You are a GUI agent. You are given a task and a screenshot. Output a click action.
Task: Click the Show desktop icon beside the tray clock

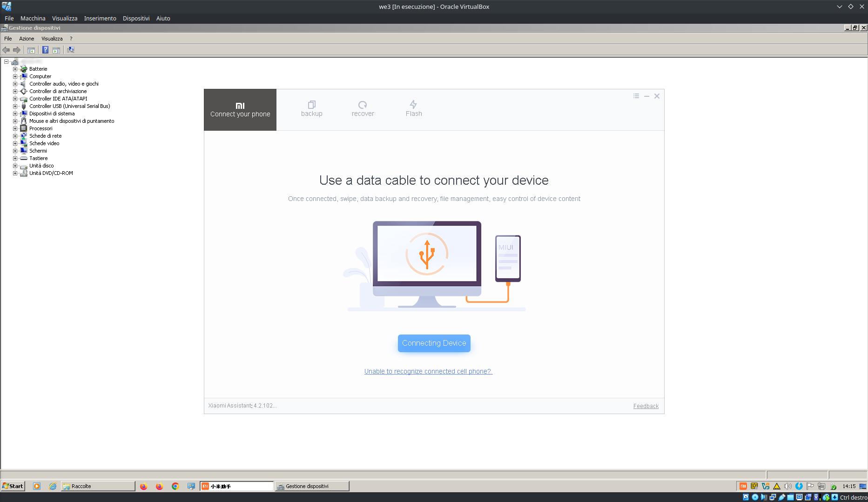863,486
